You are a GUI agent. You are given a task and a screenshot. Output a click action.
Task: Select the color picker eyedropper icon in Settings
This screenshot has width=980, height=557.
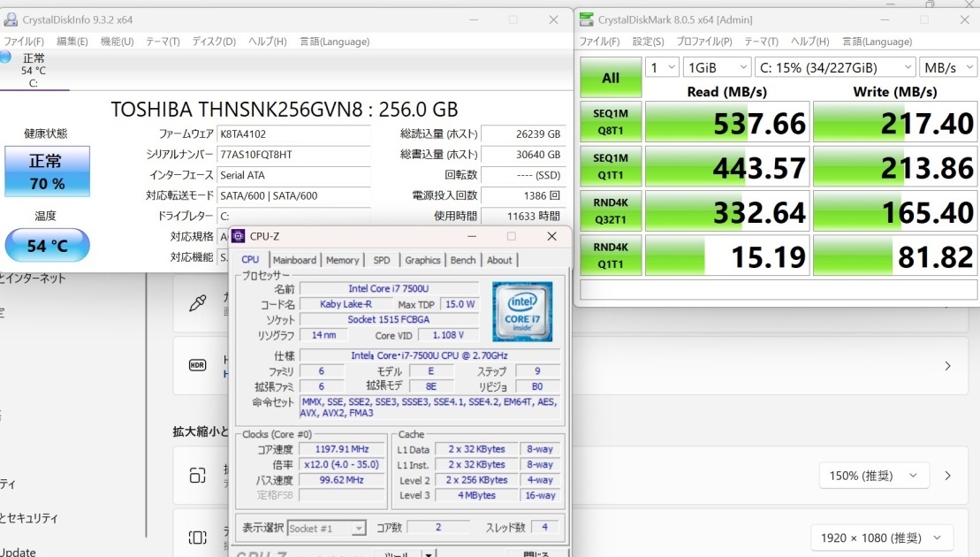[x=198, y=302]
